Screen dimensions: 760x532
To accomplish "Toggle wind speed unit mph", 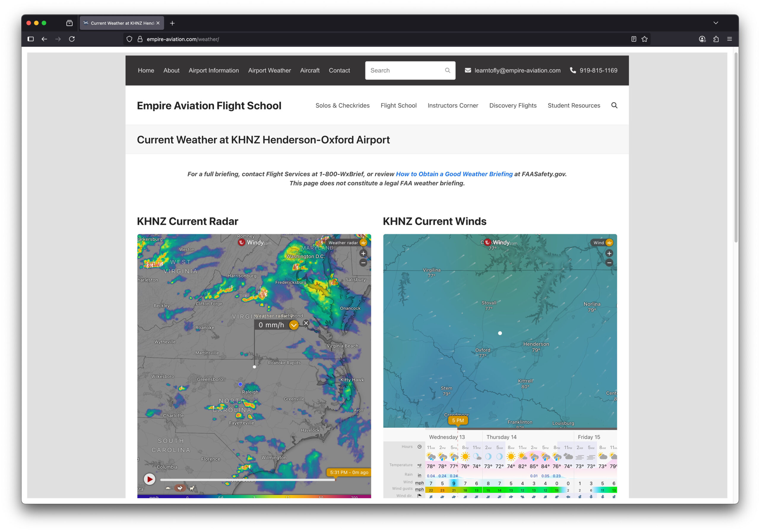I will click(x=419, y=483).
